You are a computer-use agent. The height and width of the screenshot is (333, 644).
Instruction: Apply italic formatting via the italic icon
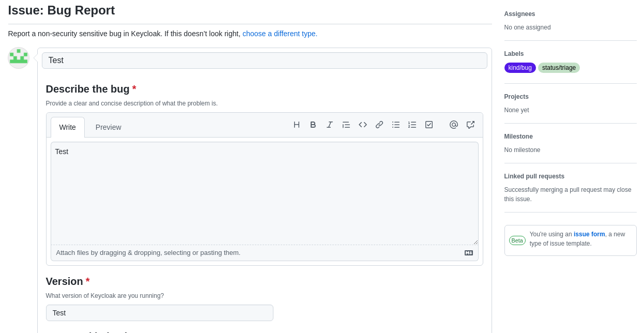330,125
